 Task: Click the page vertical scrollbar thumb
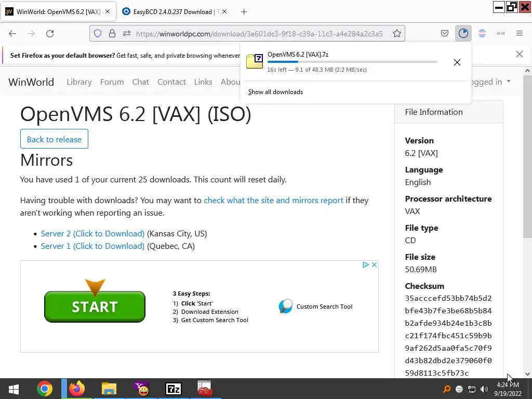click(x=527, y=156)
